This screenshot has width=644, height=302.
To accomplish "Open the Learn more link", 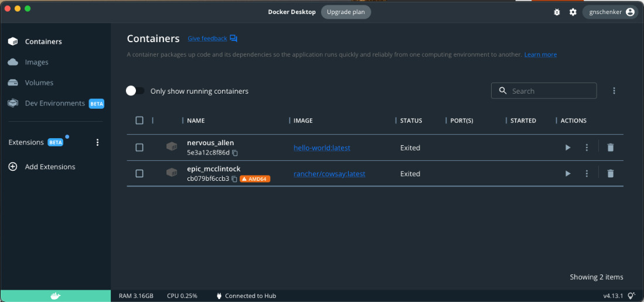I will click(x=540, y=54).
